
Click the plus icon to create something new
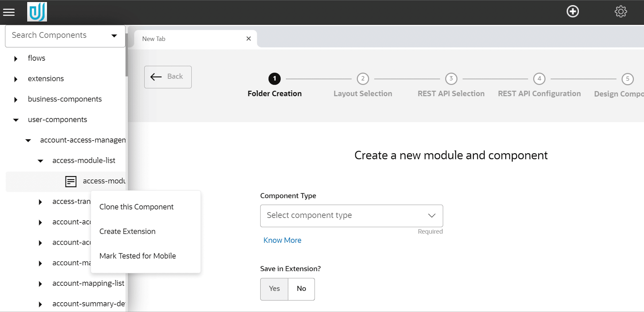[573, 11]
